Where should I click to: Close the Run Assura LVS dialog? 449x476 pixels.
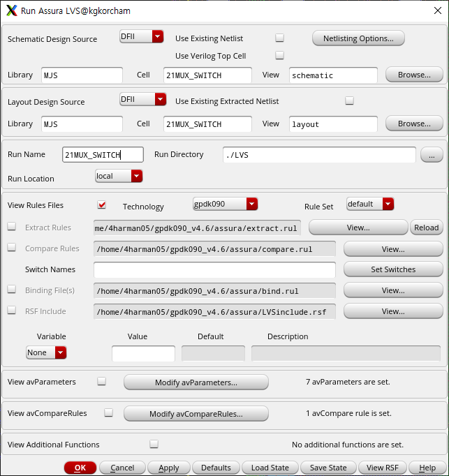(x=437, y=10)
